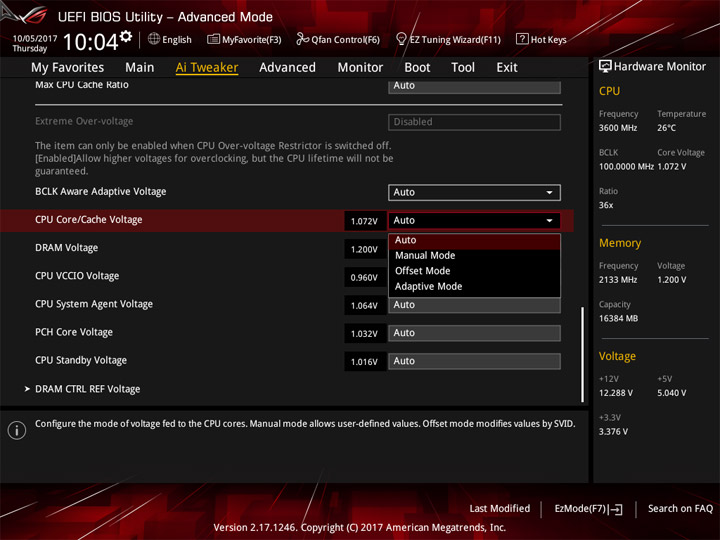Click Last Modified at the bottom
The image size is (720, 540).
500,509
